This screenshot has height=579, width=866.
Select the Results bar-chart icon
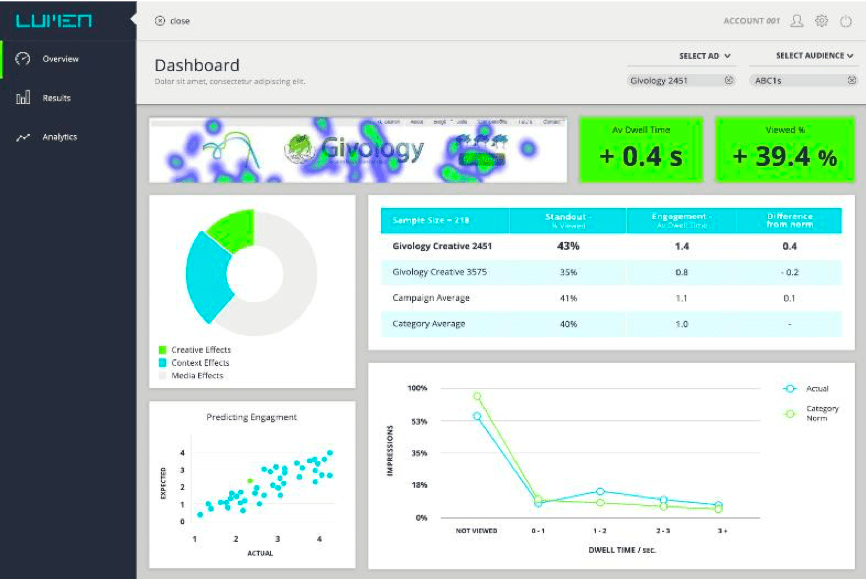point(20,98)
